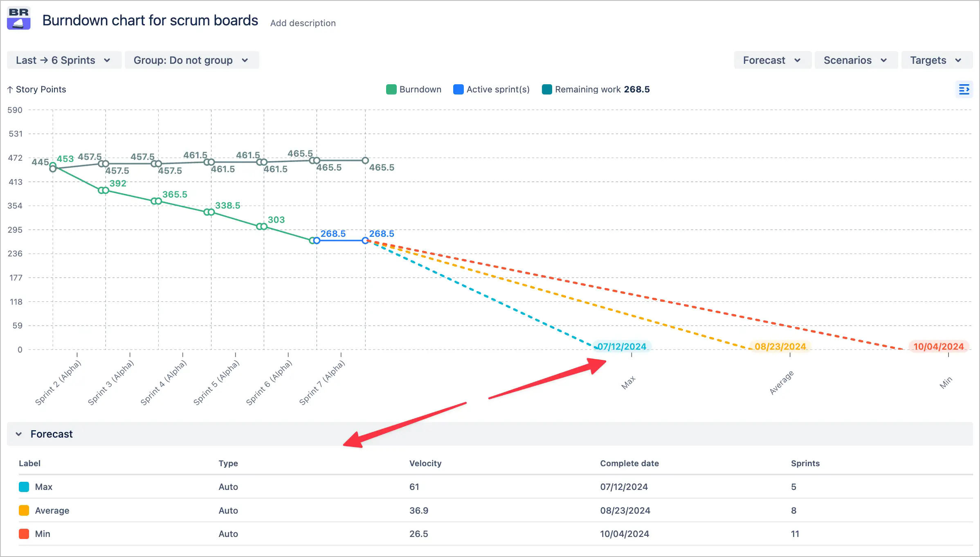The height and width of the screenshot is (557, 980).
Task: Click the 07/12/2024 forecast date badge on chart
Action: tap(622, 346)
